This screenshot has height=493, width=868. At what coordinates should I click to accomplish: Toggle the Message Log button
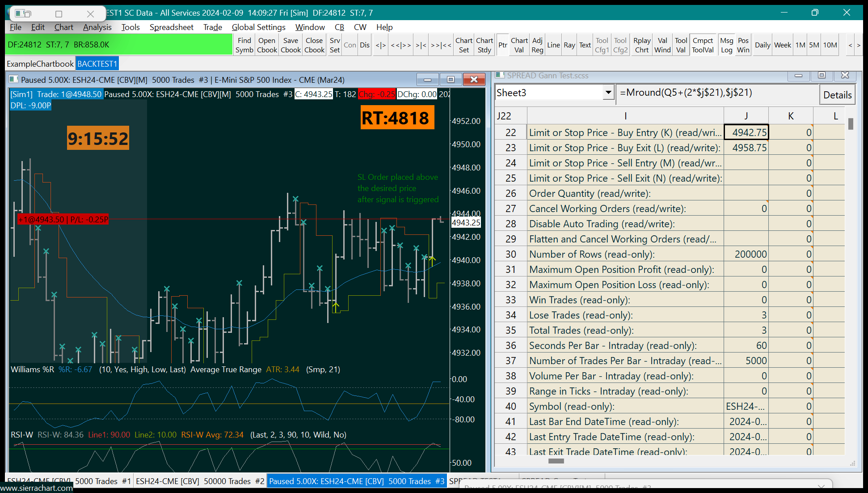pyautogui.click(x=726, y=45)
